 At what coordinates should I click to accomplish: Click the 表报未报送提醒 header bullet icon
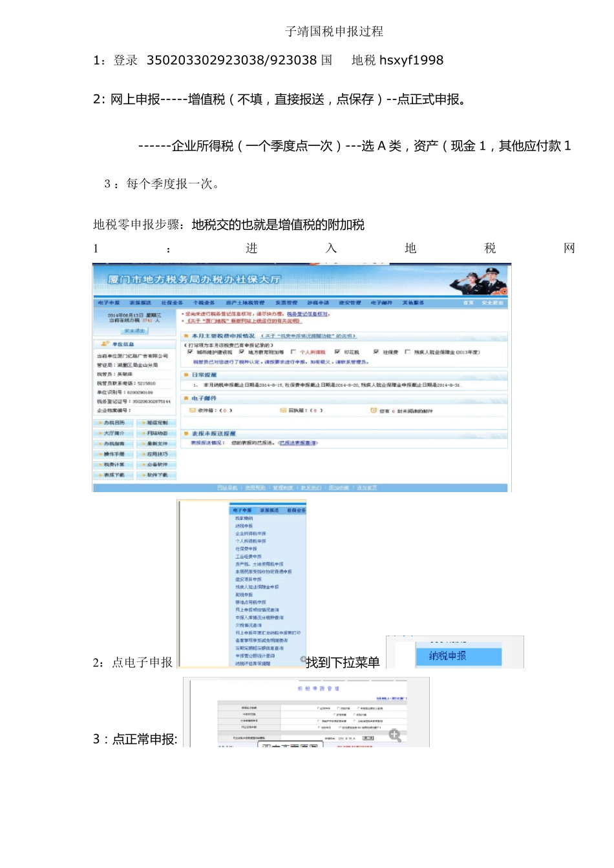[185, 433]
